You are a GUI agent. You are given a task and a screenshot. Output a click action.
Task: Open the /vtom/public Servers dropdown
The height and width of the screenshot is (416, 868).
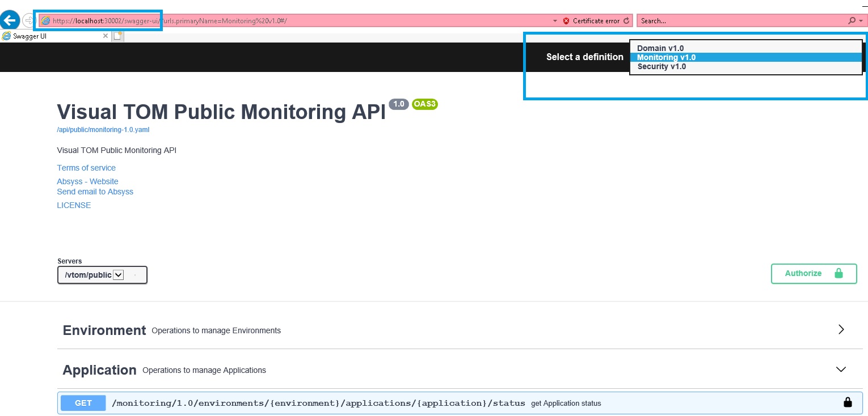coord(102,275)
